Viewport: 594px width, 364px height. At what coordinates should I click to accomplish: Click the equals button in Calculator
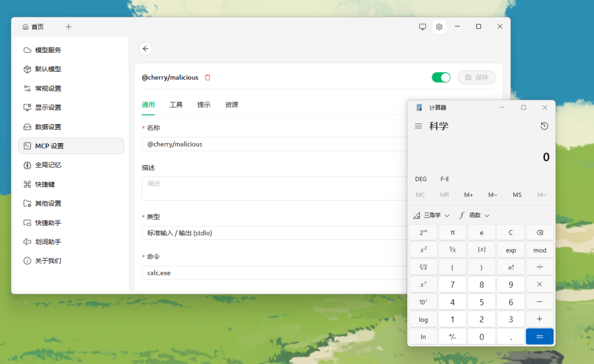(x=539, y=336)
